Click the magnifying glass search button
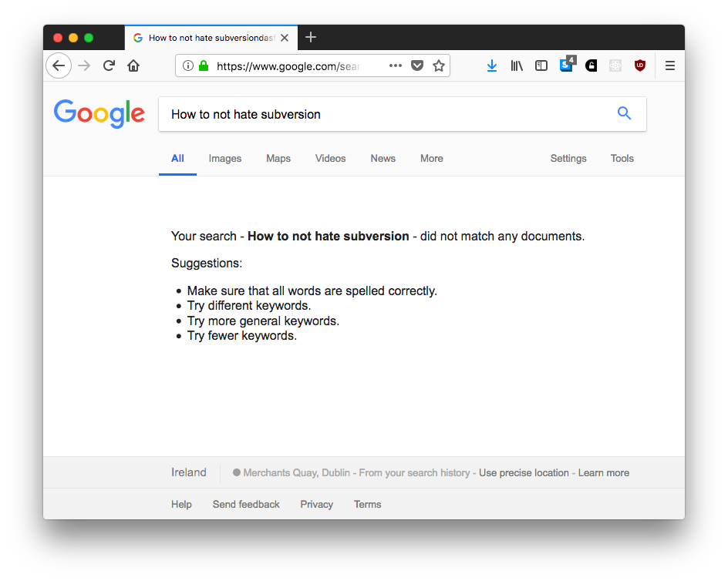Screen dimensions: 728x581 [x=625, y=113]
